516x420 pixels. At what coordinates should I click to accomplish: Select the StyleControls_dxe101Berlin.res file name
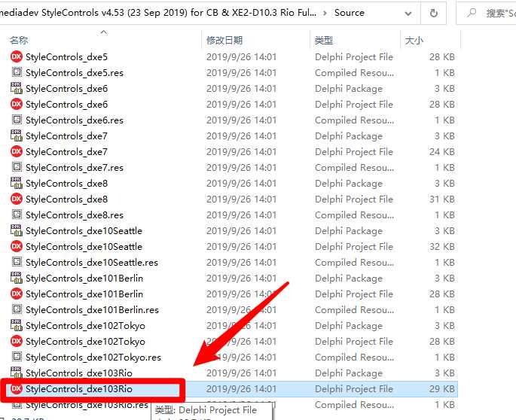[x=92, y=309]
